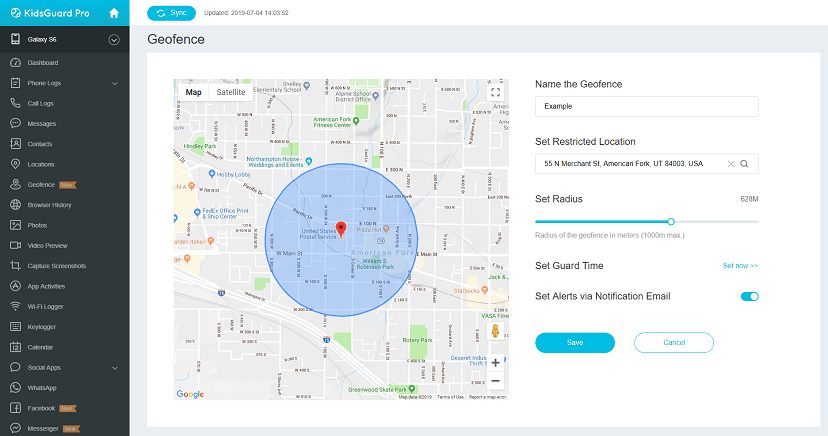Open the Calendar icon in sidebar

coord(15,347)
